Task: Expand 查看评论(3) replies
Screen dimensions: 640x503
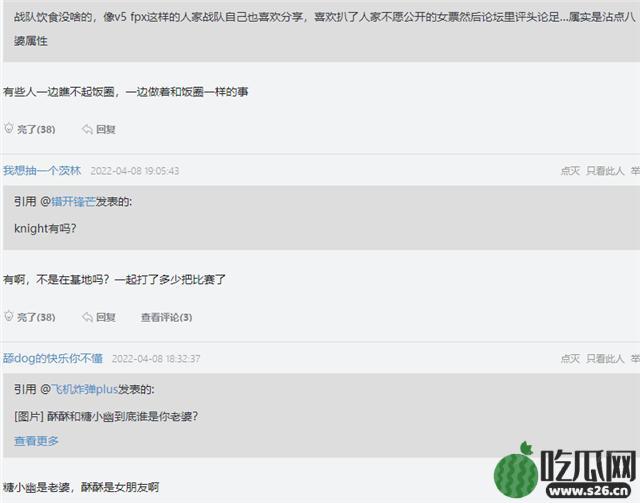Action: (167, 317)
